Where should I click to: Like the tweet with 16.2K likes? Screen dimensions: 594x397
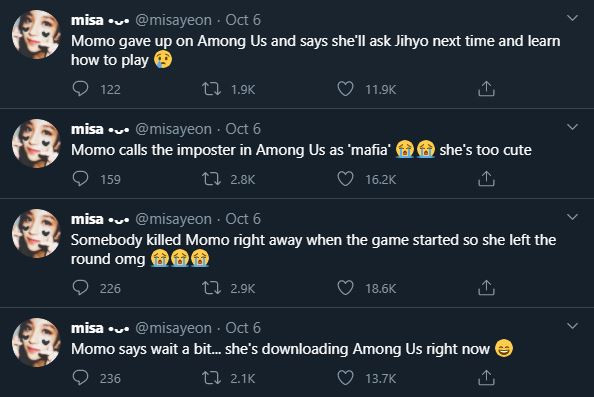[x=345, y=179]
